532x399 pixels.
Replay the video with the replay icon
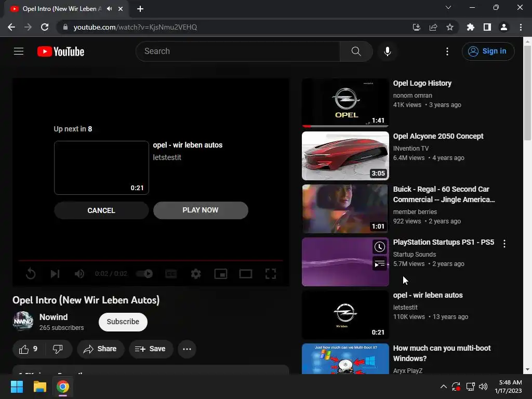[31, 273]
